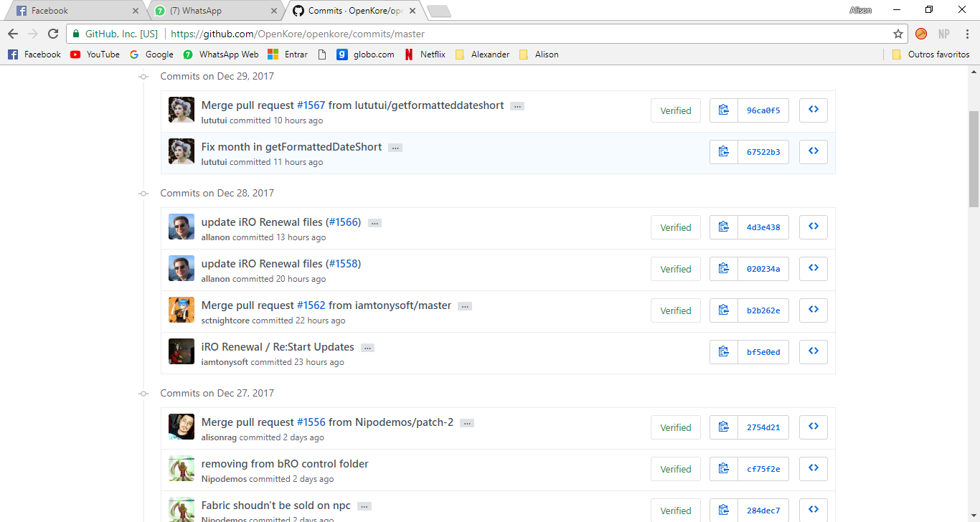Open the Chrome menu with three dots
This screenshot has width=980, height=522.
coord(966,34)
